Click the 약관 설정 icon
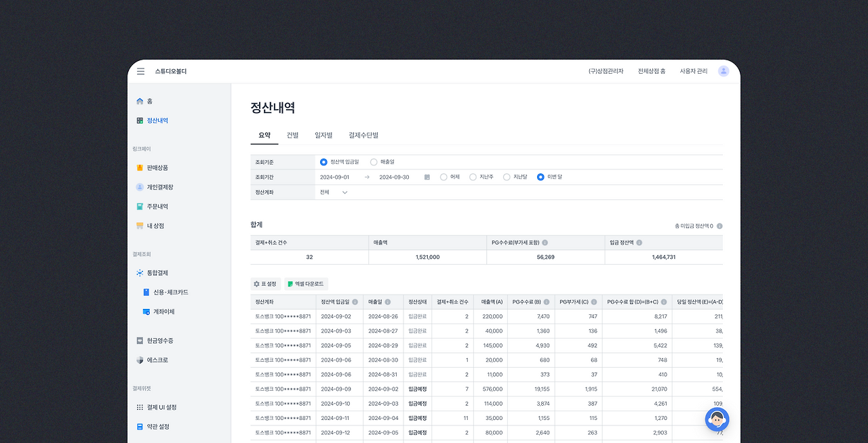The image size is (868, 443). 140,427
